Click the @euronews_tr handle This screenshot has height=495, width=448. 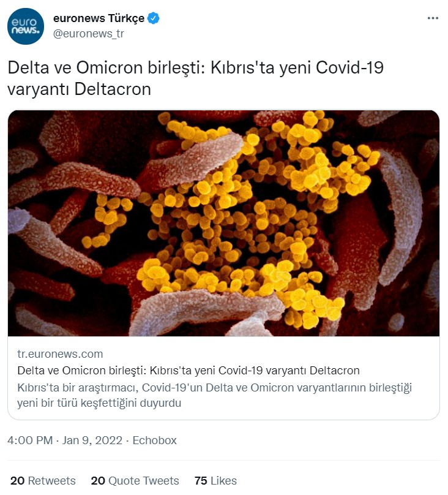[x=88, y=34]
